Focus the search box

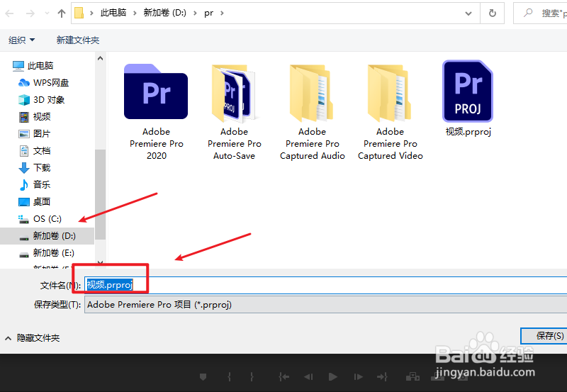pos(540,13)
